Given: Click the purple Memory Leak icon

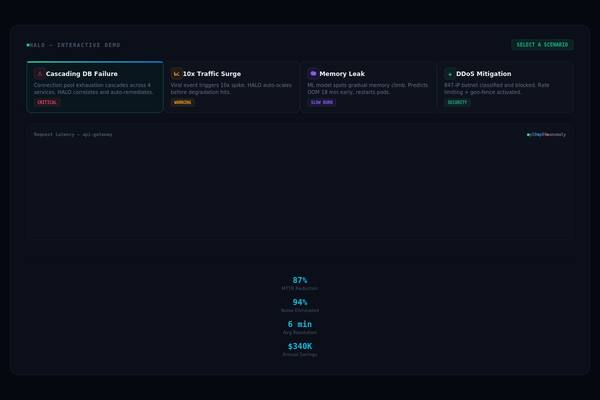Looking at the screenshot, I should coord(313,74).
